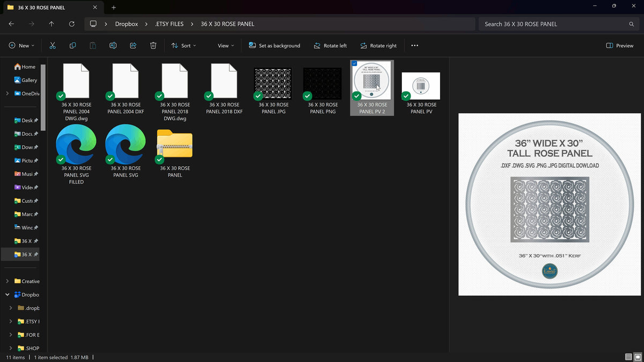Uncheck the ROSE PANEL PV 2 checkbox
Viewport: 644px width, 362px height.
(354, 64)
